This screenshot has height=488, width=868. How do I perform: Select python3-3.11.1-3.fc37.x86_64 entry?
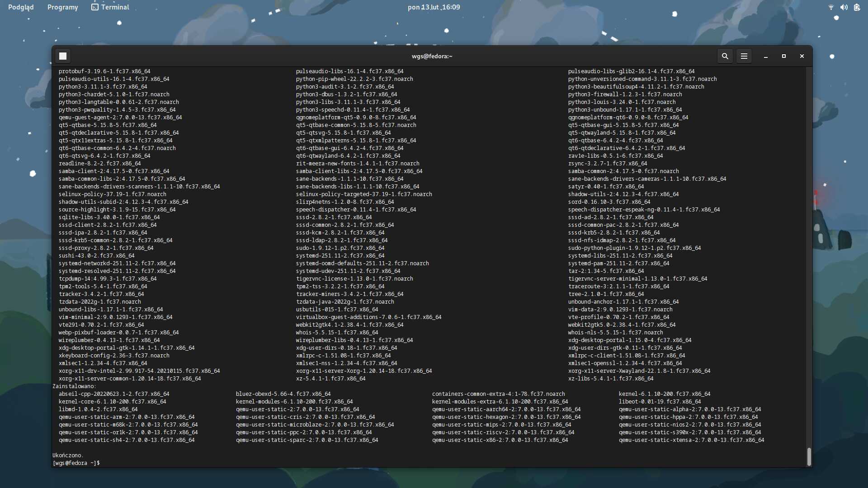click(103, 87)
